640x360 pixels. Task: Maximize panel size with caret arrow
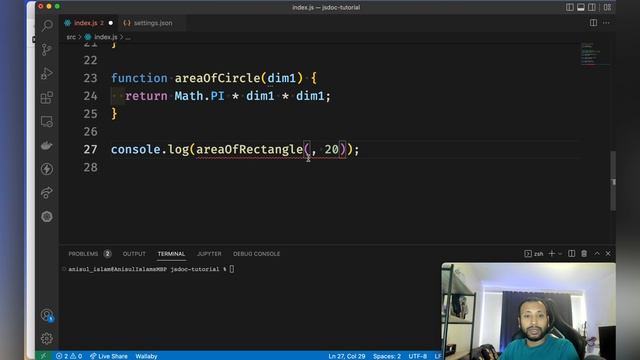click(597, 253)
